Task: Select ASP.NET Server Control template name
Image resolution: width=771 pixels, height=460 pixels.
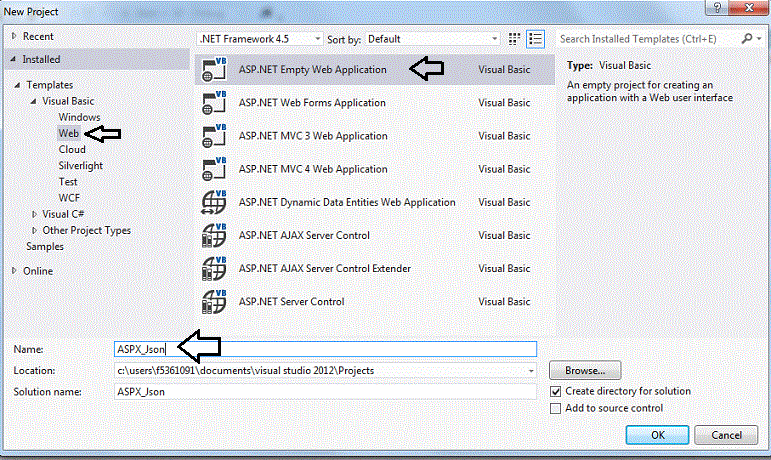Action: point(292,302)
